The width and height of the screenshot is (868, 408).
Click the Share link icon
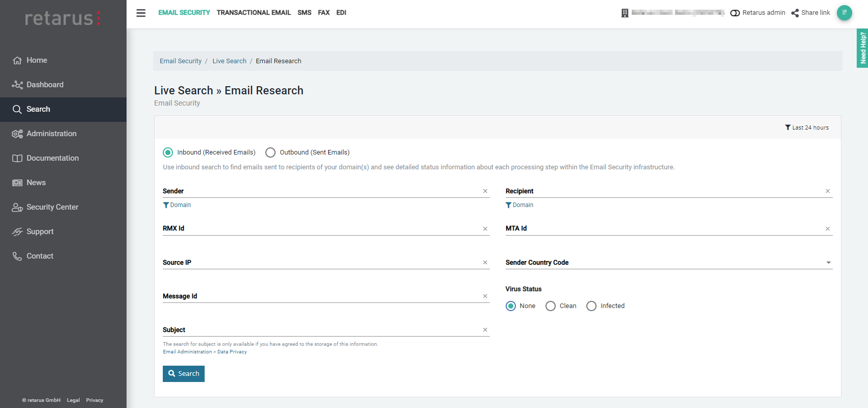[x=795, y=13]
